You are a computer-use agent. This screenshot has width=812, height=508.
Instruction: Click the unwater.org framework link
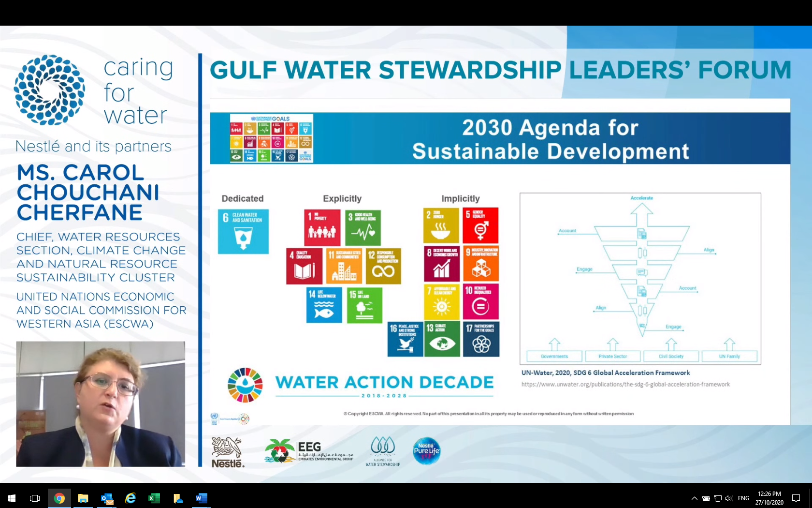pyautogui.click(x=625, y=385)
